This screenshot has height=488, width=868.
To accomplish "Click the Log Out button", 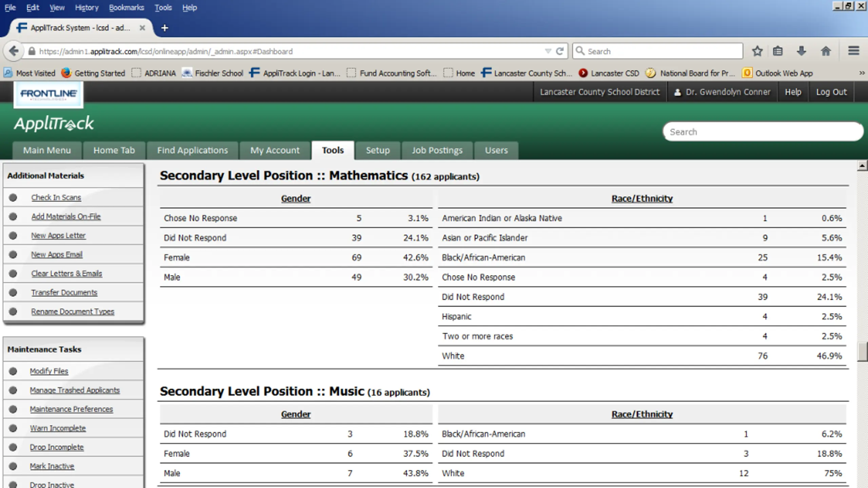I will (831, 92).
